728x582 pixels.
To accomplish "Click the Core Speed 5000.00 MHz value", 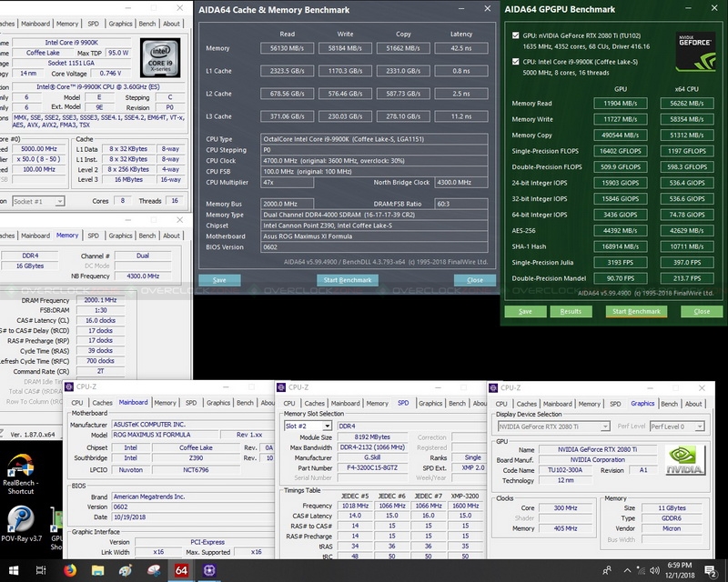I will (x=39, y=149).
